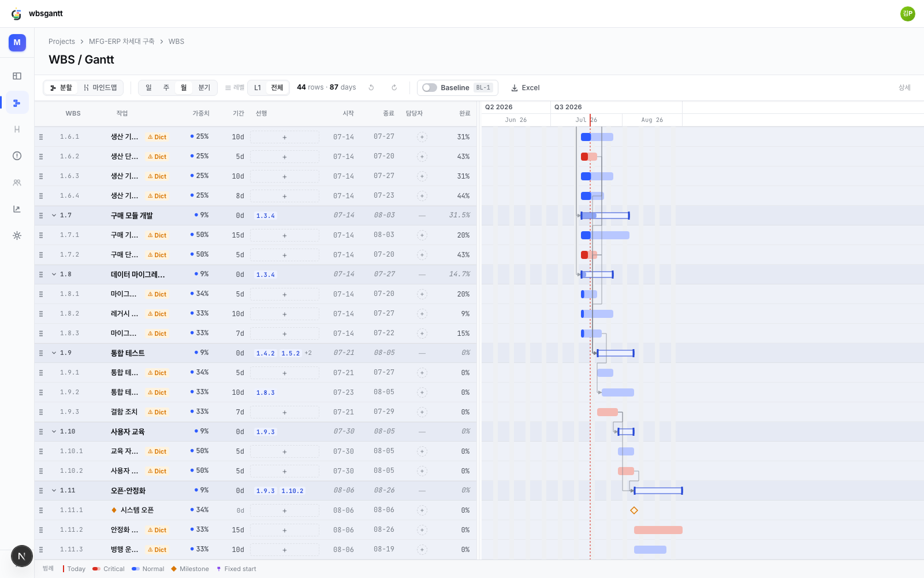Viewport: 924px width, 578px height.
Task: Open the H icon in sidebar
Action: [17, 129]
